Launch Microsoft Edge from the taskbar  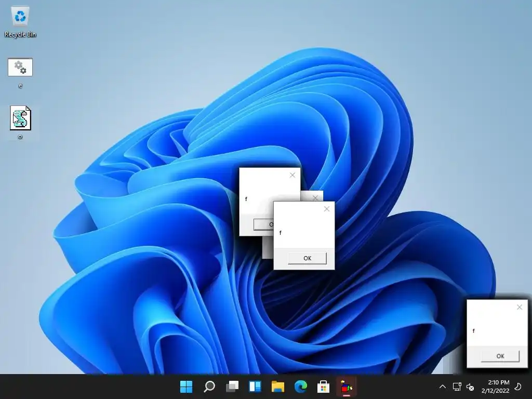click(x=301, y=387)
